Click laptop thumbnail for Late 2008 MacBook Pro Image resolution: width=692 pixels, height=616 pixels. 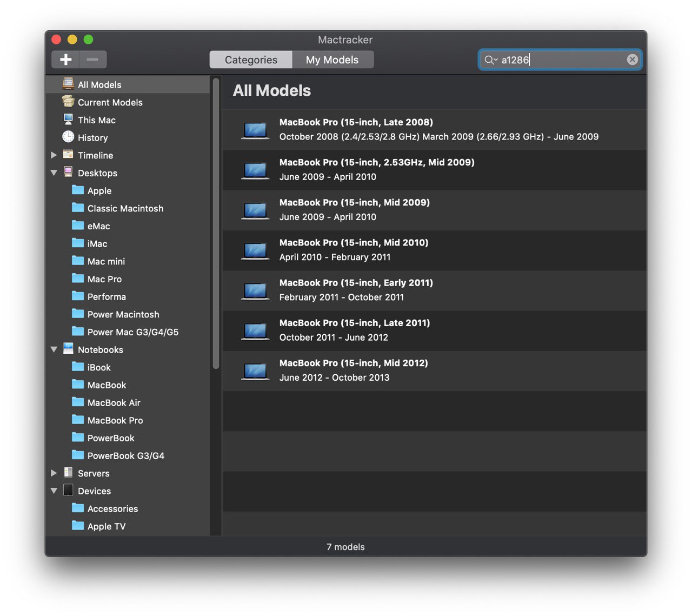pyautogui.click(x=255, y=130)
